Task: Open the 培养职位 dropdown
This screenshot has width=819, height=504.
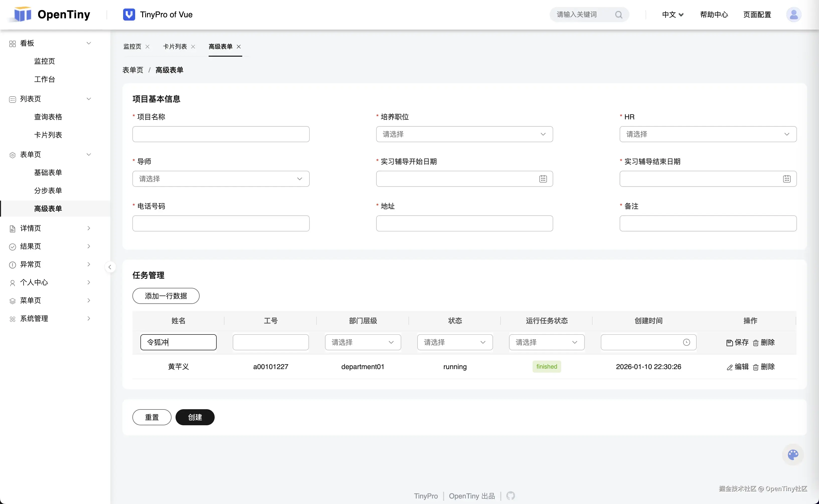Action: [464, 134]
